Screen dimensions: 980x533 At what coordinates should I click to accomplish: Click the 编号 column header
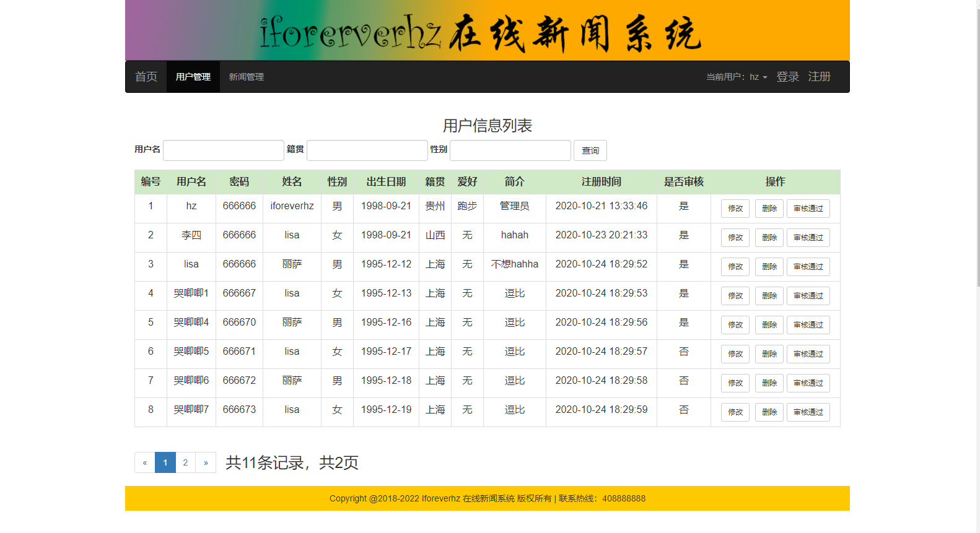click(151, 181)
